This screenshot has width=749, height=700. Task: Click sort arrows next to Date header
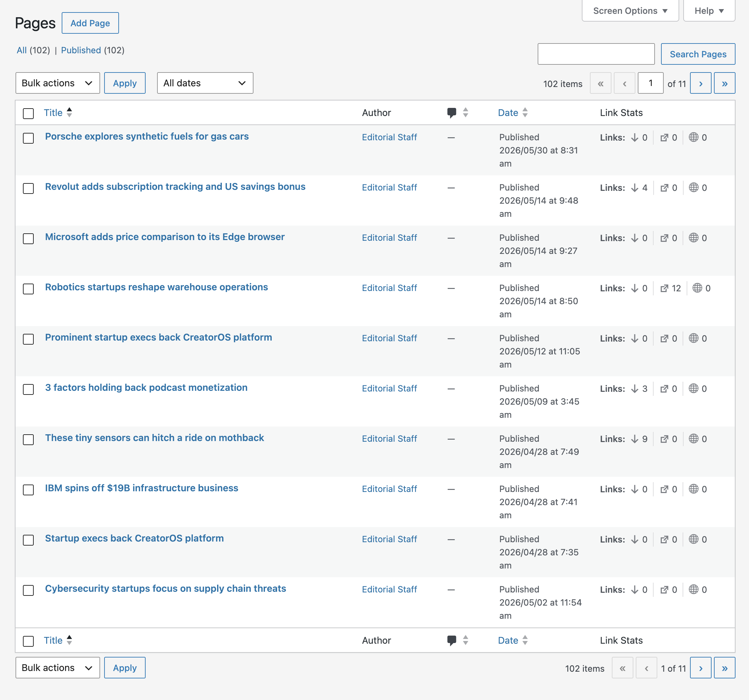[x=525, y=113]
